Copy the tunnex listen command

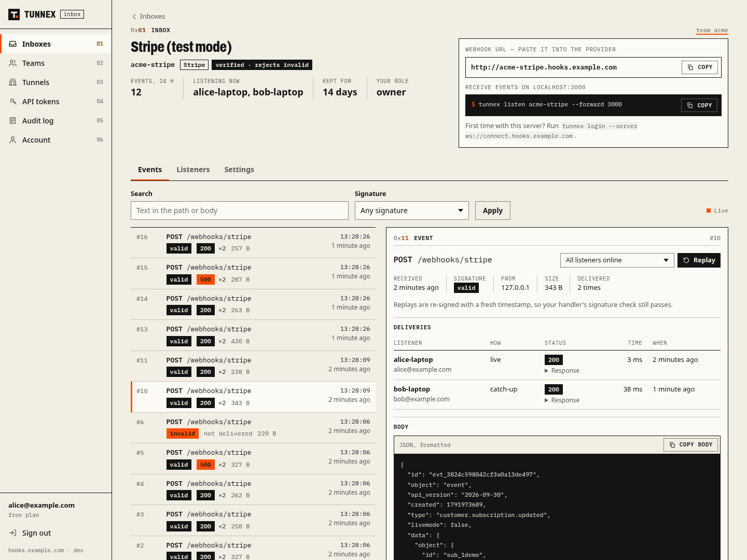point(699,105)
